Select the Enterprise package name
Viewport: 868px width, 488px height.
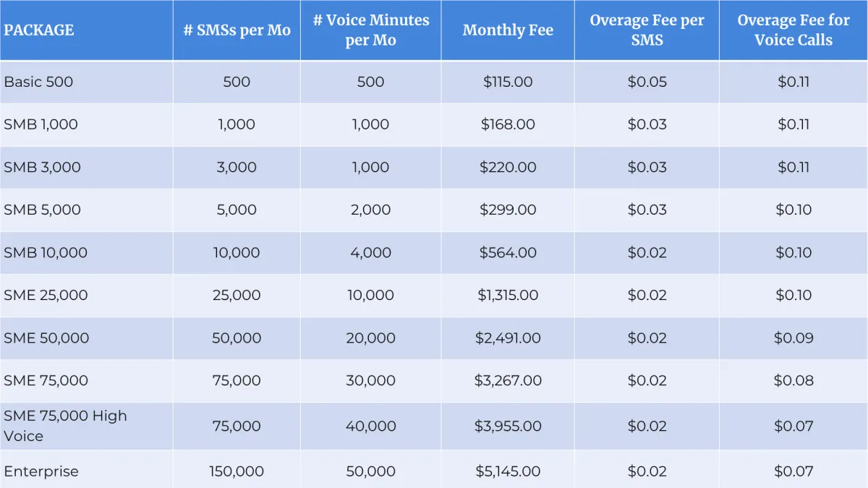(41, 471)
